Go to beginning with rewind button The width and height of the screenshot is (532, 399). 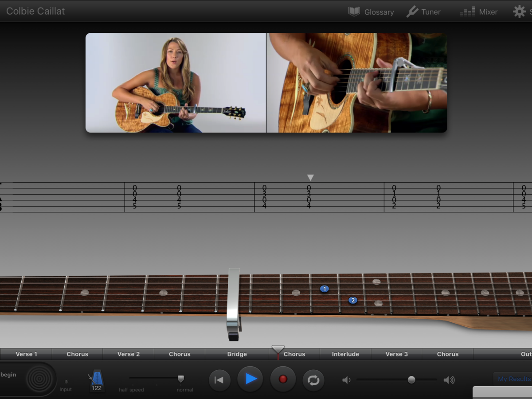tap(219, 380)
